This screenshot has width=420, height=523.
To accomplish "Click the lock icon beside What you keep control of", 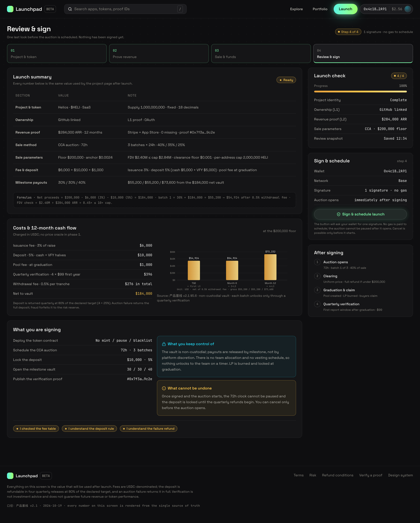I will pyautogui.click(x=164, y=344).
